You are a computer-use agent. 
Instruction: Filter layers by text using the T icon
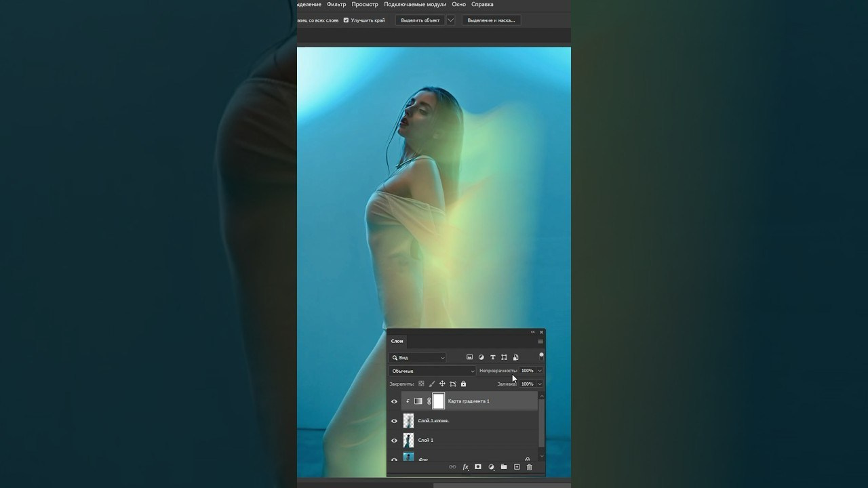pyautogui.click(x=493, y=357)
